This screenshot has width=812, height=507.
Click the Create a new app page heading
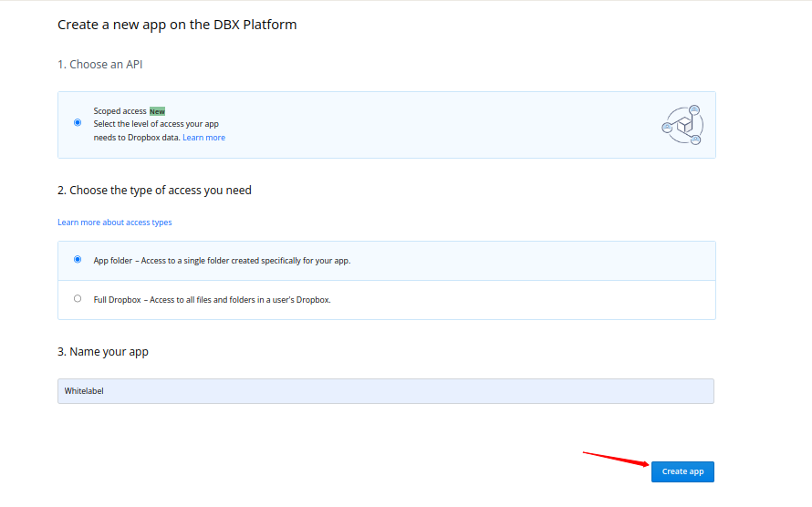(177, 25)
